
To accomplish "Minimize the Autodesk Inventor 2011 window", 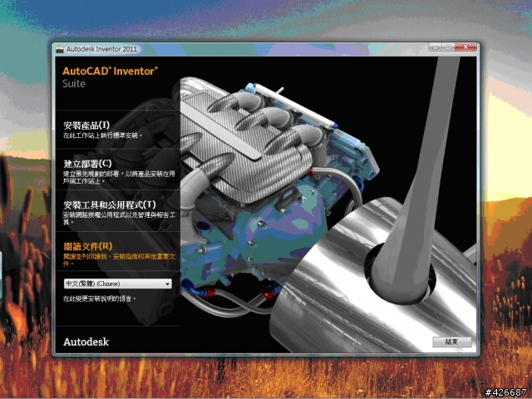I will (x=436, y=47).
